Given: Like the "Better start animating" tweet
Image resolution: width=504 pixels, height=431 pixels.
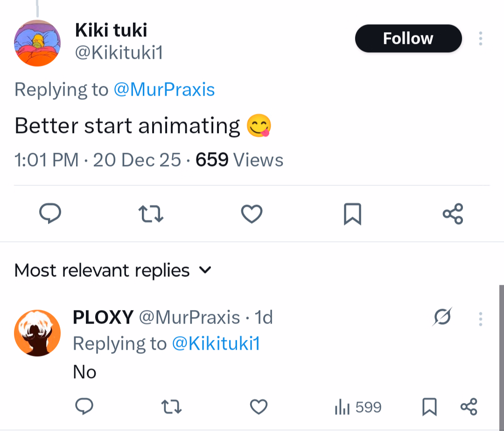Looking at the screenshot, I should point(252,214).
